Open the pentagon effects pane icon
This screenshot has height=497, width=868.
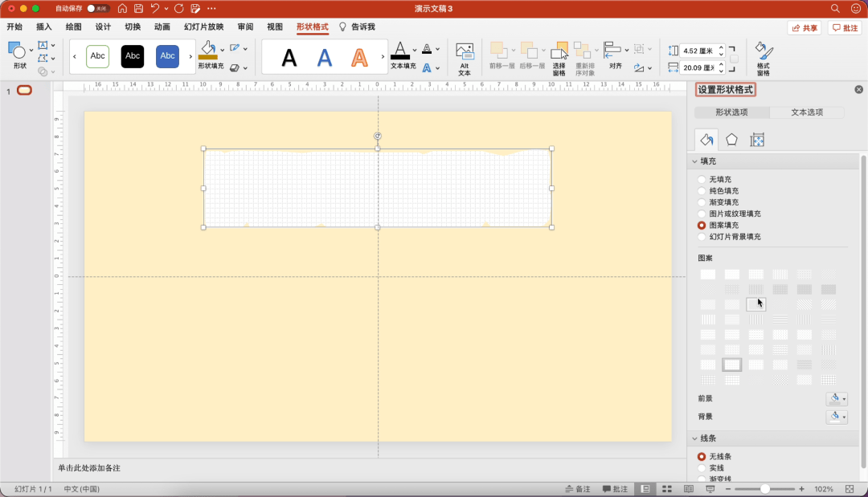click(731, 140)
